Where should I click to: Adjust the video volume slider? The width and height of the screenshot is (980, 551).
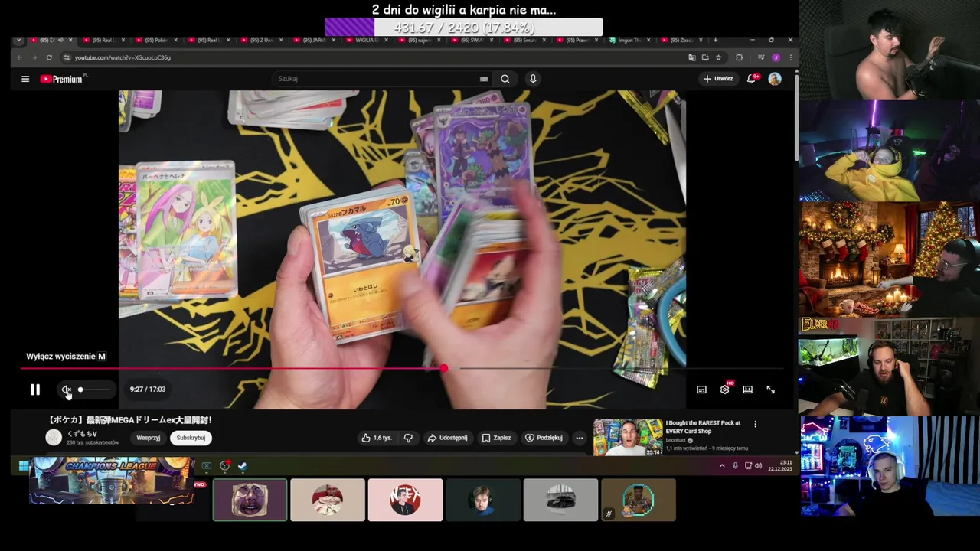tap(94, 390)
